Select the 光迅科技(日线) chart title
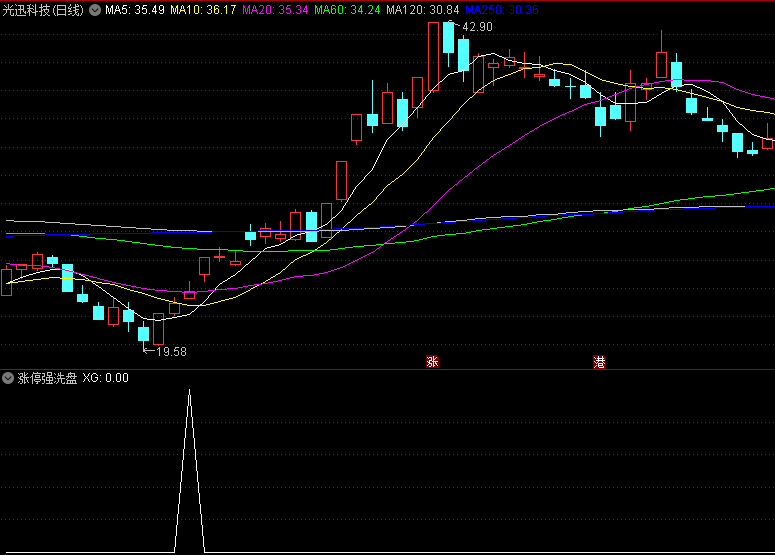The width and height of the screenshot is (775, 555). click(43, 10)
